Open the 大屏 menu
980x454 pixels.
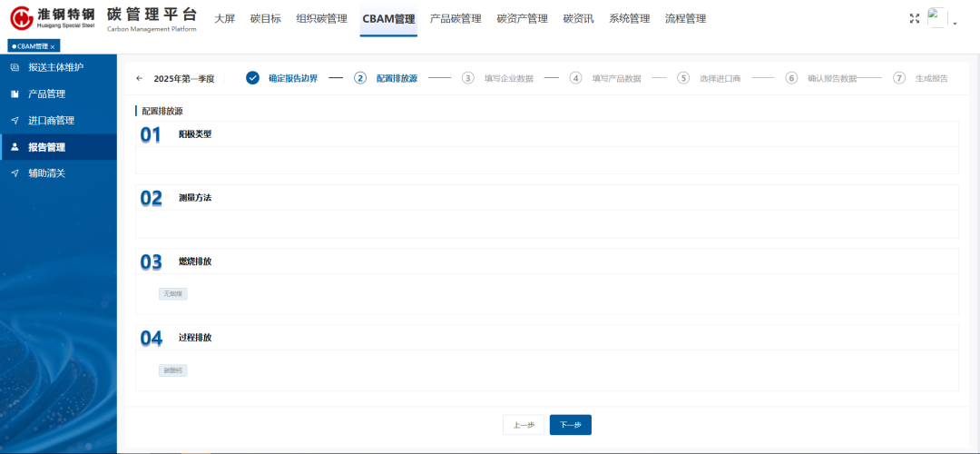point(224,19)
